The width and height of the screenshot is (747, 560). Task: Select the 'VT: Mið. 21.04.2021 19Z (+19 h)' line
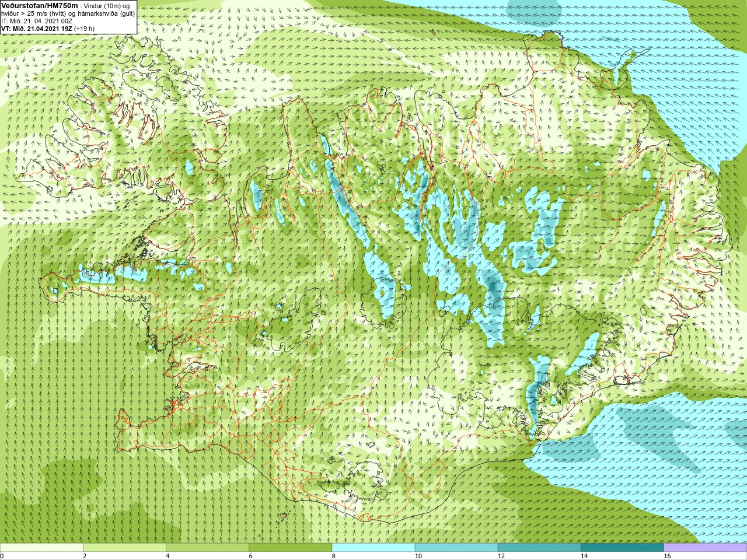click(48, 29)
